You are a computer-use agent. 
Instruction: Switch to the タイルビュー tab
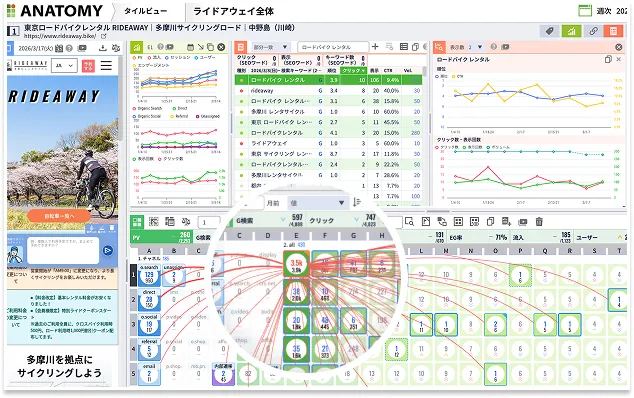coord(145,11)
